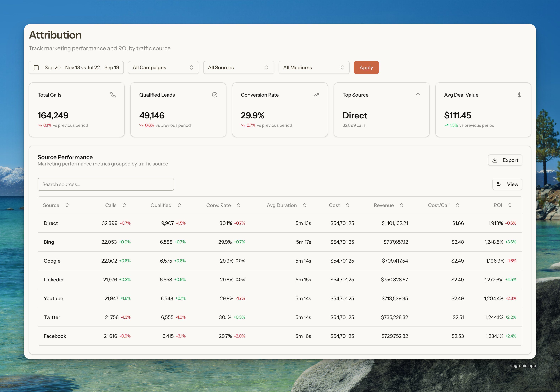Open the All Campaigns dropdown
Viewport: 560px width, 392px height.
163,68
